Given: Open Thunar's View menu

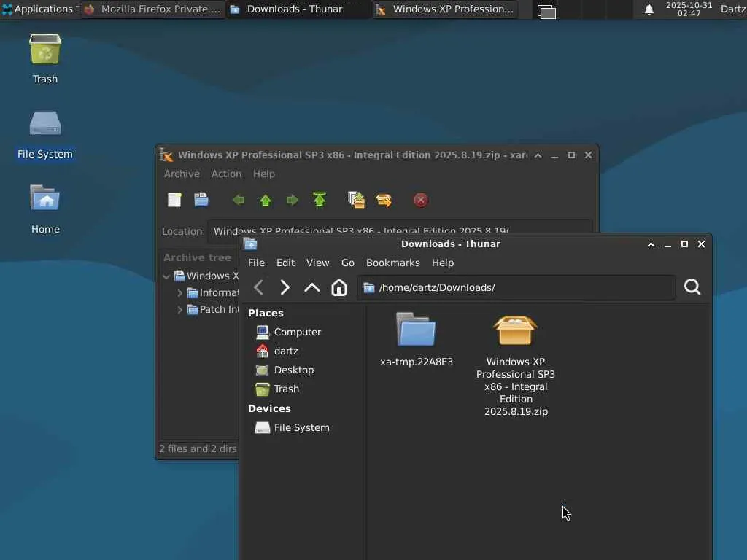Looking at the screenshot, I should coord(318,262).
